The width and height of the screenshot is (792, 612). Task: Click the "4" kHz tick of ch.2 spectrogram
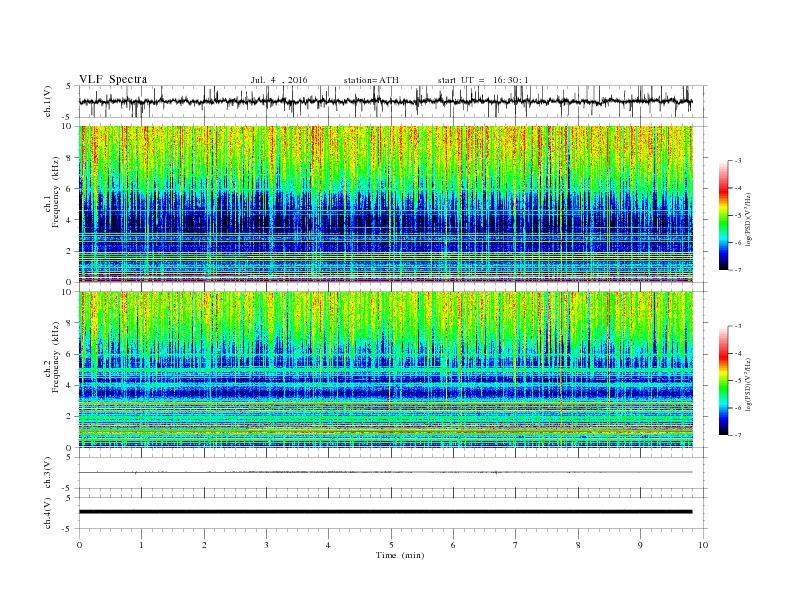(70, 385)
